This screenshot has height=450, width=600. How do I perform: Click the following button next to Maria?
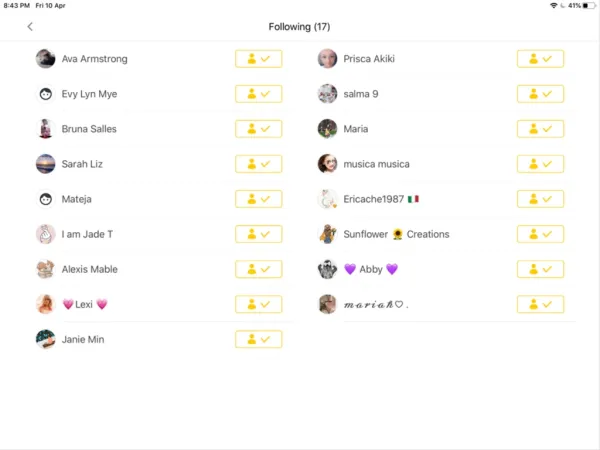click(540, 129)
